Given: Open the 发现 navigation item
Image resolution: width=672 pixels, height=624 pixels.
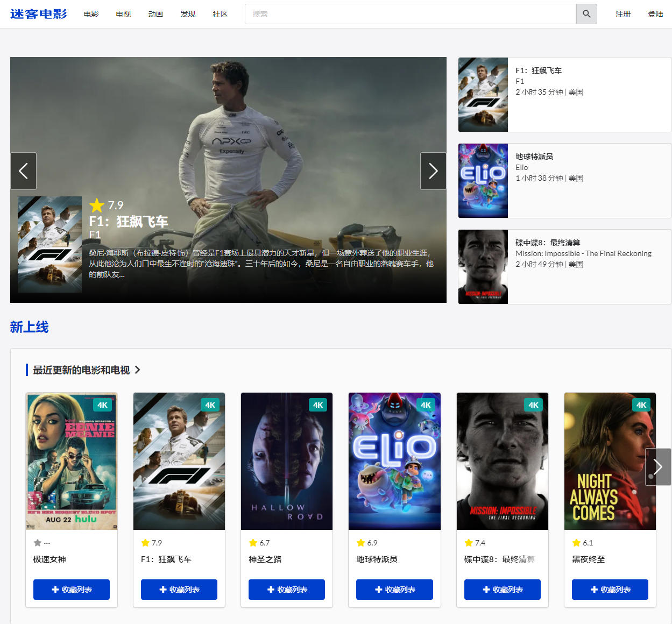Looking at the screenshot, I should [188, 14].
